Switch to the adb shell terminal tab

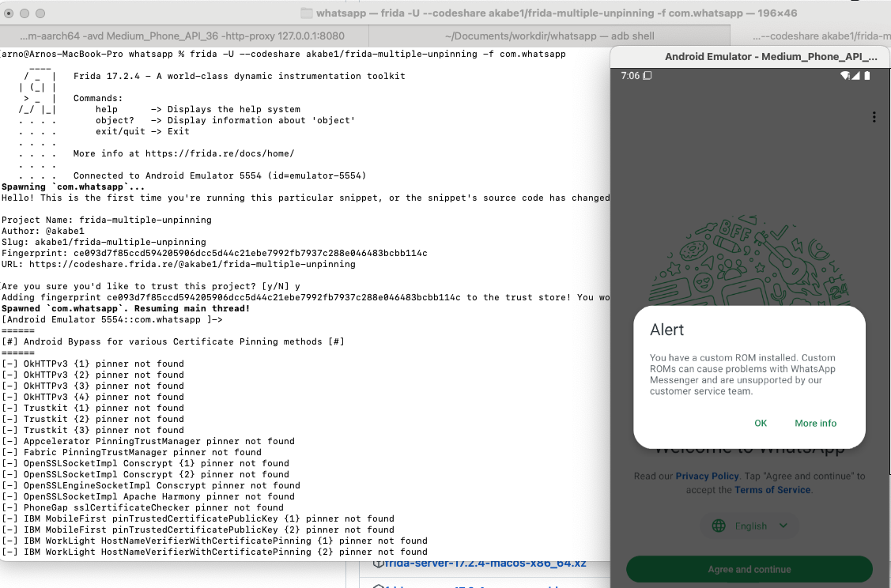549,36
